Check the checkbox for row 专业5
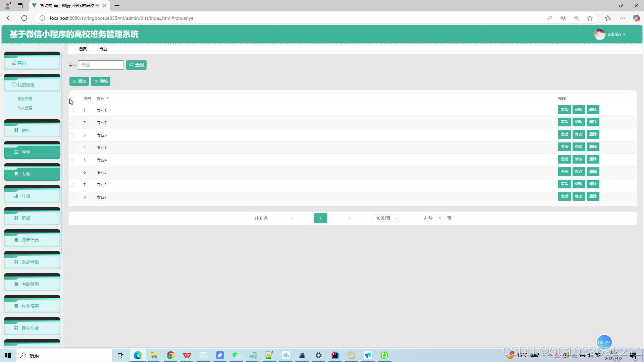The height and width of the screenshot is (362, 644). coord(72,147)
